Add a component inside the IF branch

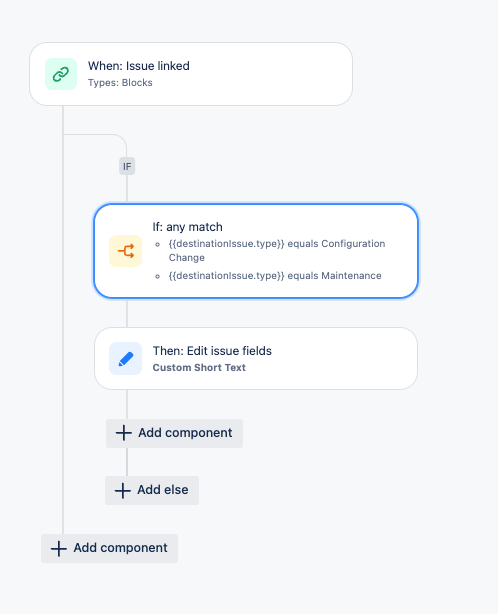pos(175,433)
